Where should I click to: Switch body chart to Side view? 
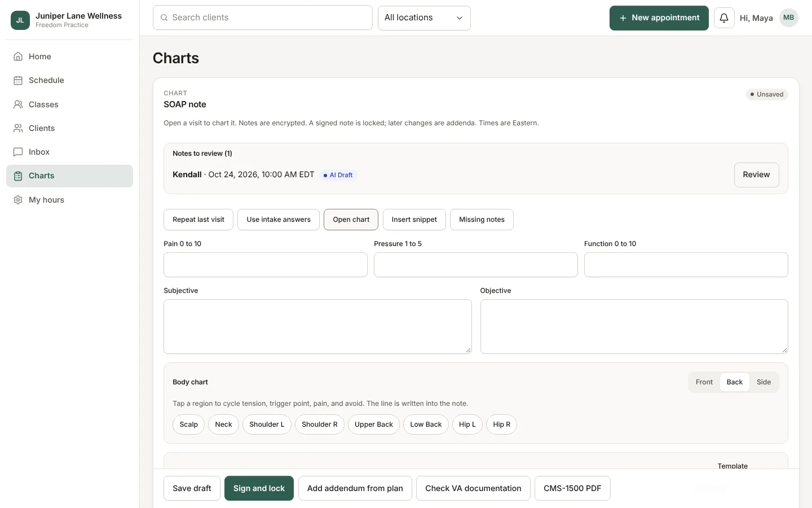(x=764, y=382)
